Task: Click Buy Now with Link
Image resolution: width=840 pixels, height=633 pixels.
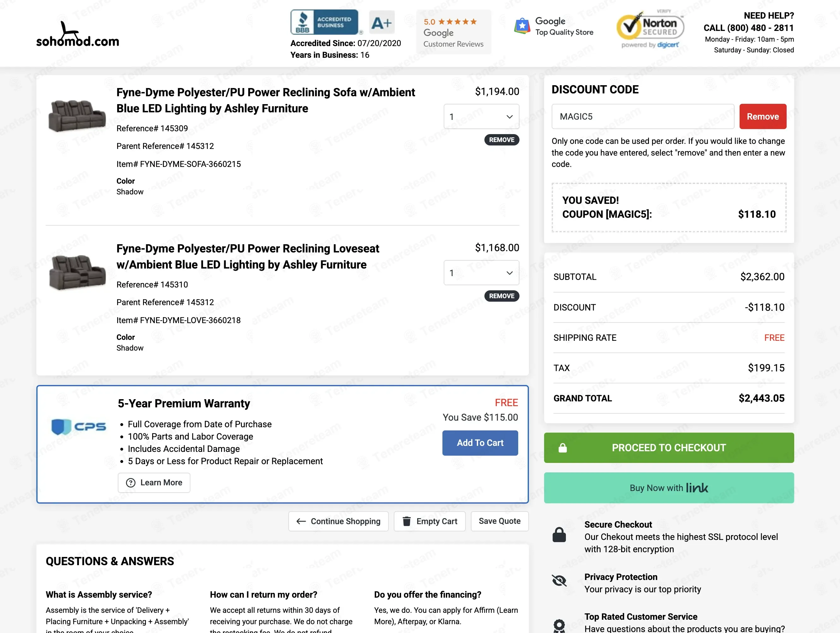Action: (669, 488)
